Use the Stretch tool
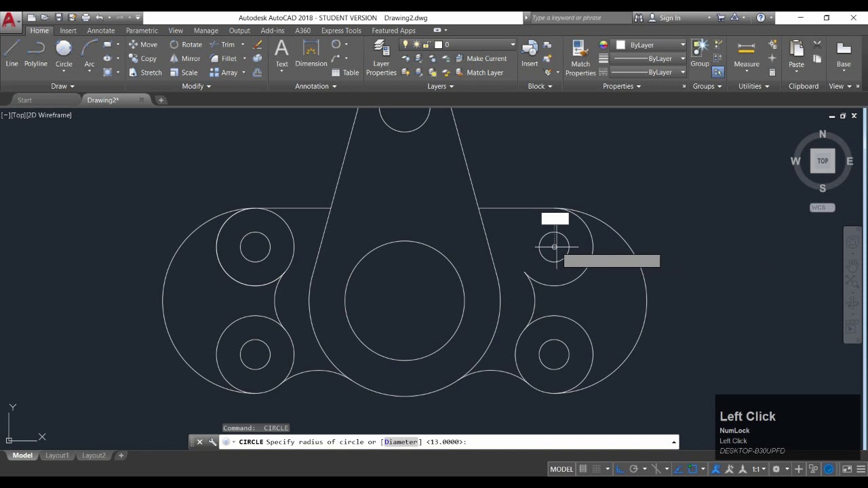Screen dimensions: 868x488 (145, 73)
